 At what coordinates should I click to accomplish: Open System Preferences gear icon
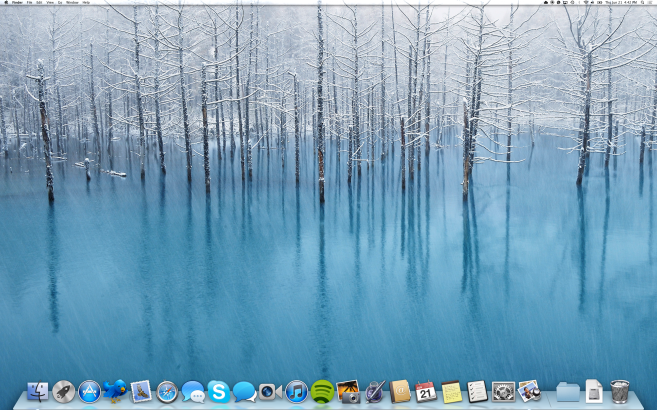pos(503,391)
